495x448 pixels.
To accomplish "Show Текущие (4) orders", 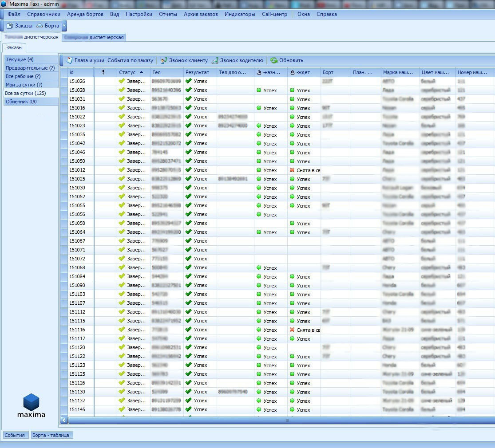I will pyautogui.click(x=31, y=59).
